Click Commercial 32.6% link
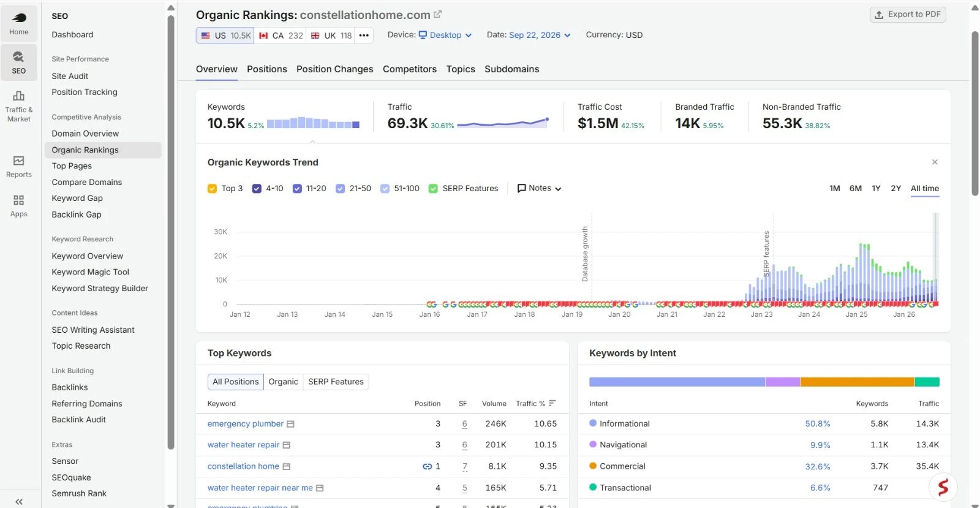The height and width of the screenshot is (508, 980). (818, 467)
